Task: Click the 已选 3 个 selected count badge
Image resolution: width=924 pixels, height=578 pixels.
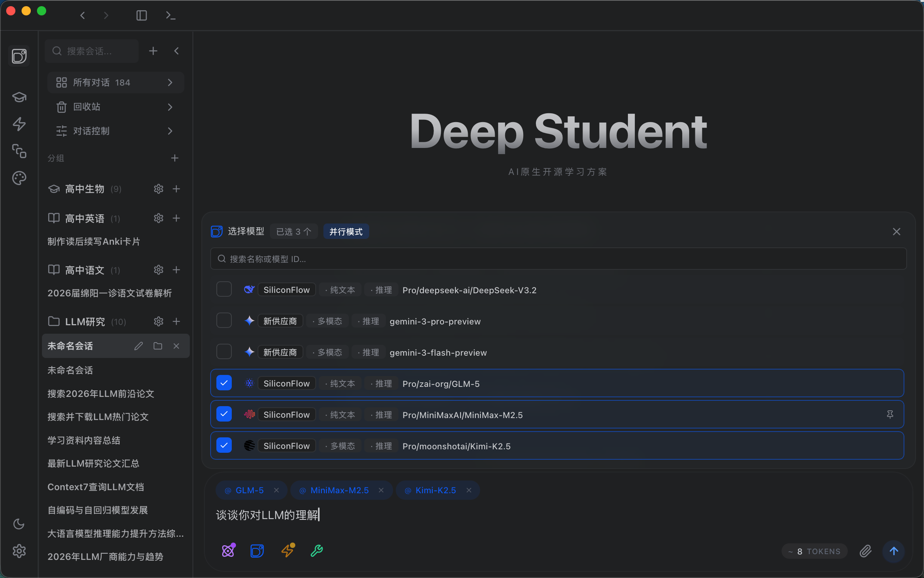Action: point(294,232)
